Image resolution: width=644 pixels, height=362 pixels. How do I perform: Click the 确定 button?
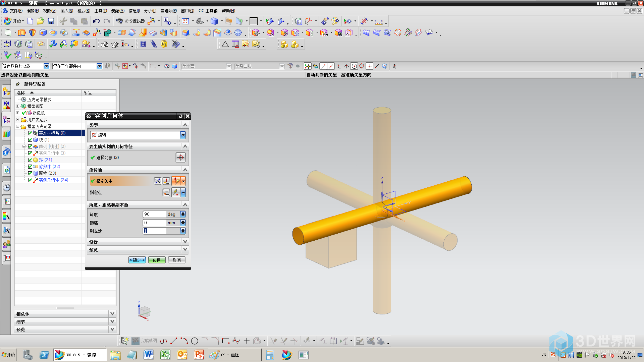(137, 260)
